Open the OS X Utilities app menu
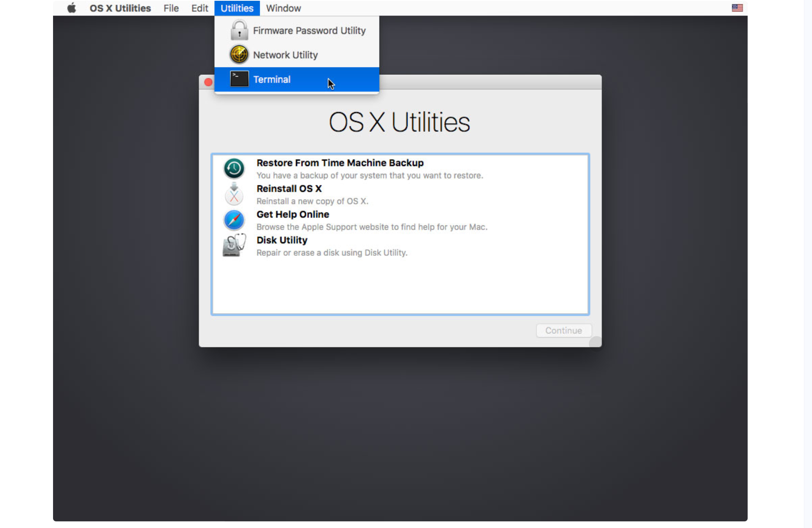812x528 pixels. (x=120, y=8)
